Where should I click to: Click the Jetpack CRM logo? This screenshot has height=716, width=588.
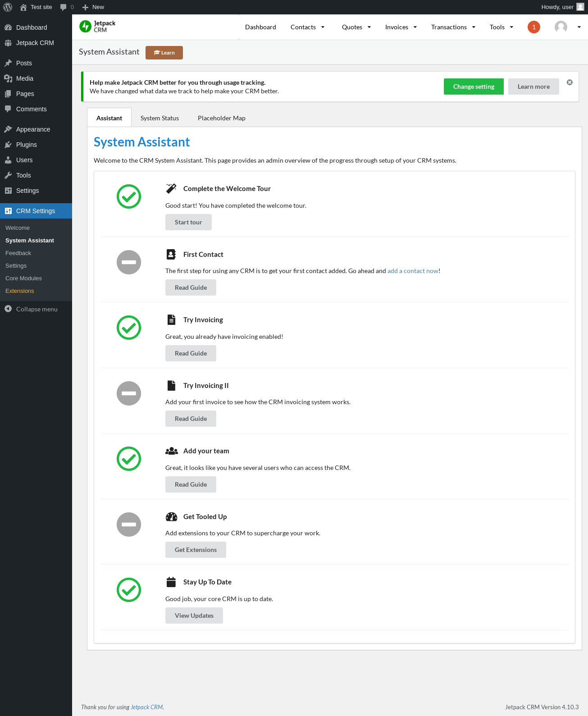point(97,27)
